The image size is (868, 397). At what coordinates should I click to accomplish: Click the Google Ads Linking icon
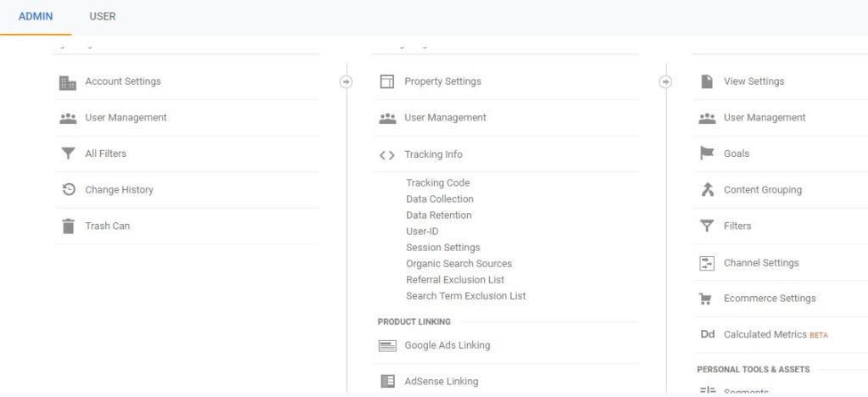[387, 345]
